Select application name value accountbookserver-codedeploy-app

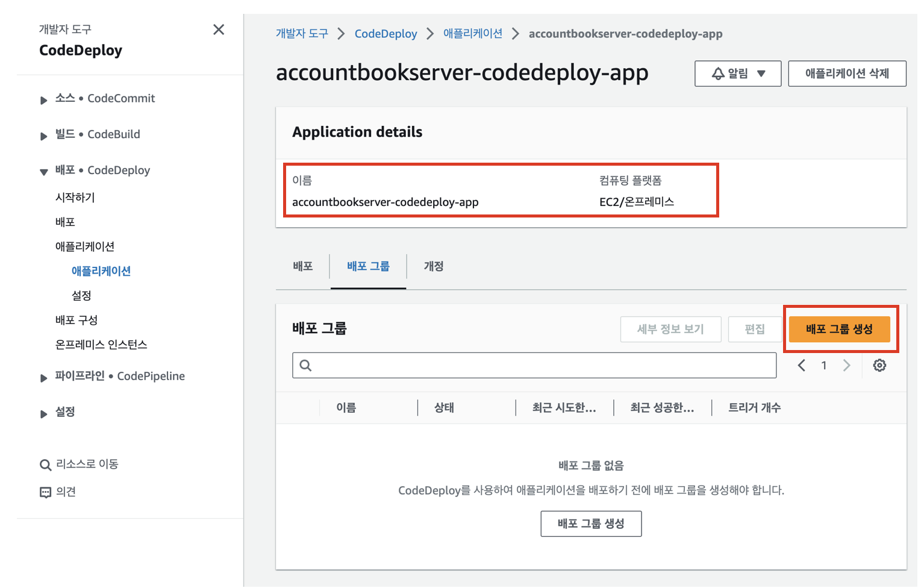click(x=386, y=202)
